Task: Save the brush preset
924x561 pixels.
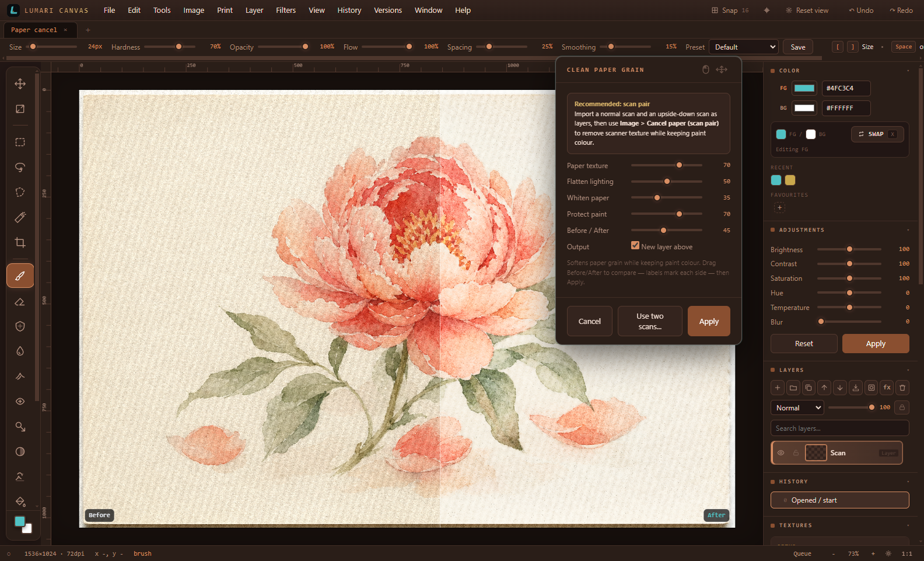Action: (798, 47)
